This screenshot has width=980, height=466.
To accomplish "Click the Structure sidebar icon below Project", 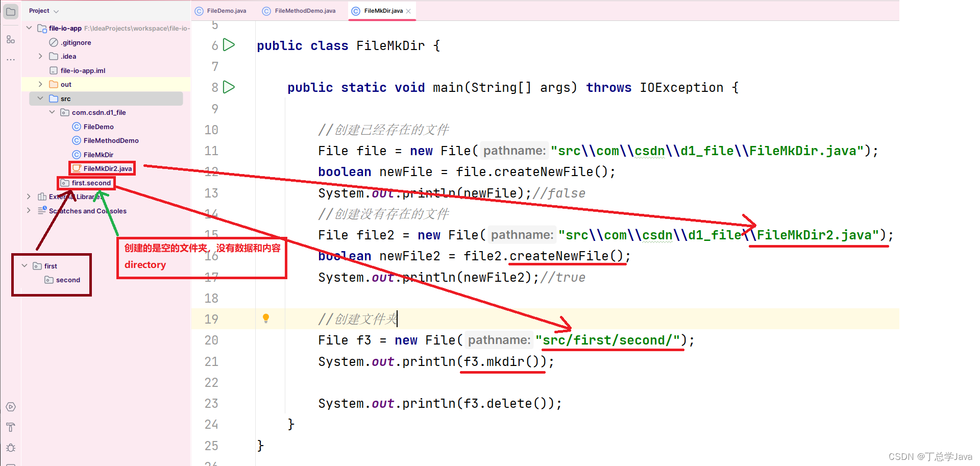I will point(11,39).
